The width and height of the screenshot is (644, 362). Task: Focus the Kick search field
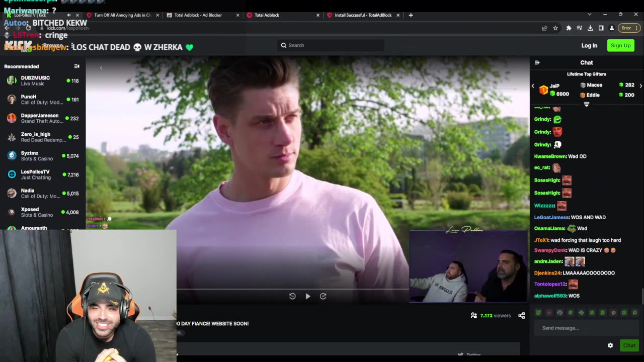click(x=331, y=45)
